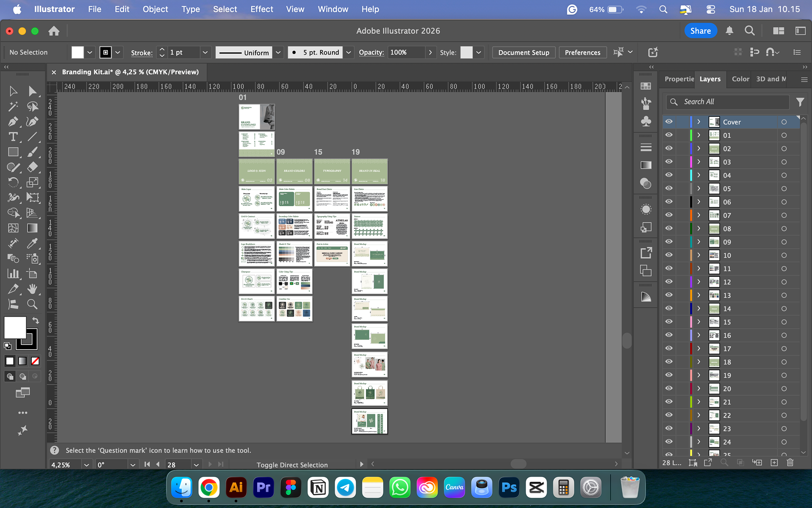This screenshot has width=812, height=508.
Task: Hide the Cover layer
Action: coord(669,121)
